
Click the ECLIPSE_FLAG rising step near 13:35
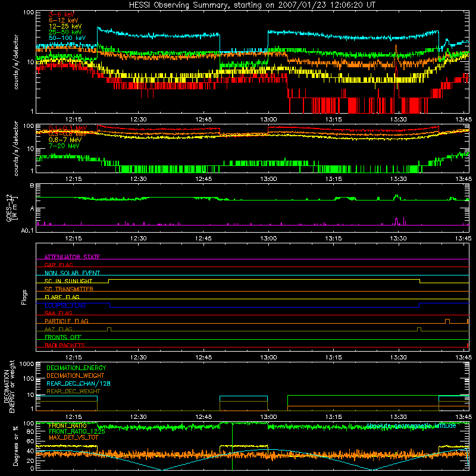(x=419, y=305)
